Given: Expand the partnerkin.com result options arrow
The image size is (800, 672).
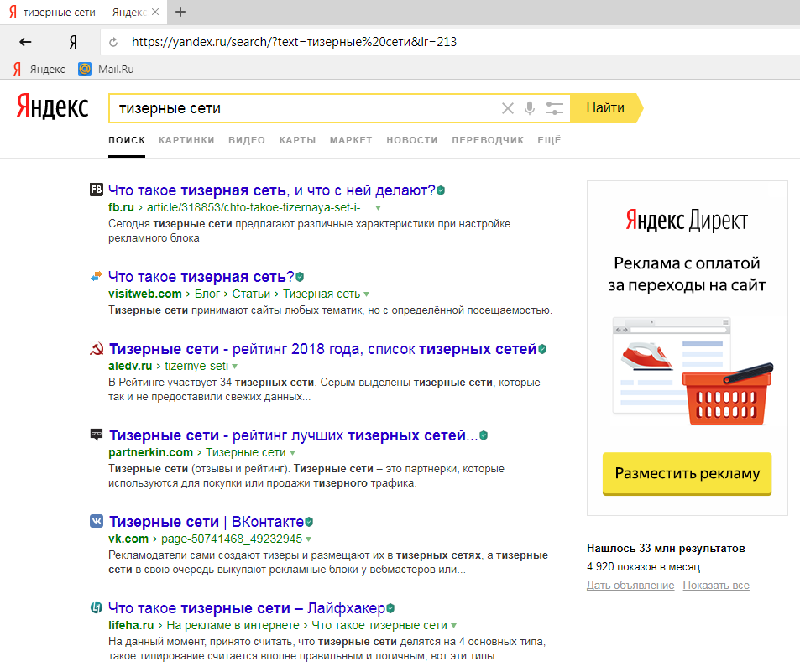Looking at the screenshot, I should coord(292,453).
